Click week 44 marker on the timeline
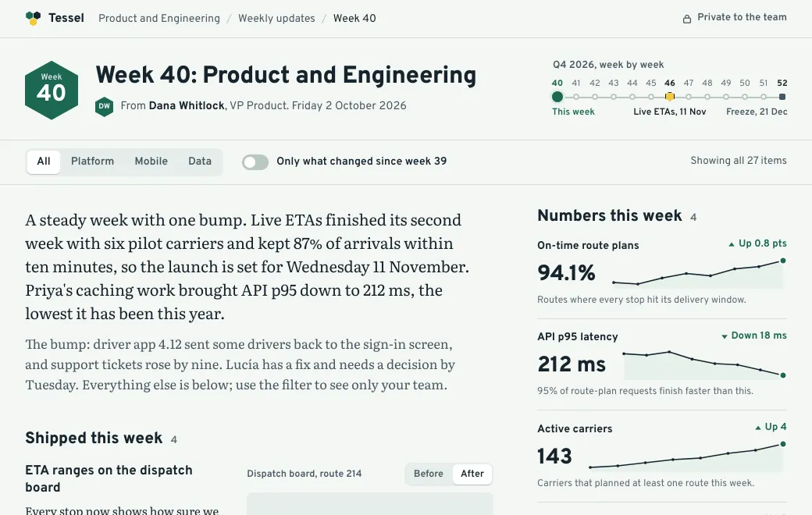Viewport: 812px width, 515px height. pyautogui.click(x=632, y=97)
